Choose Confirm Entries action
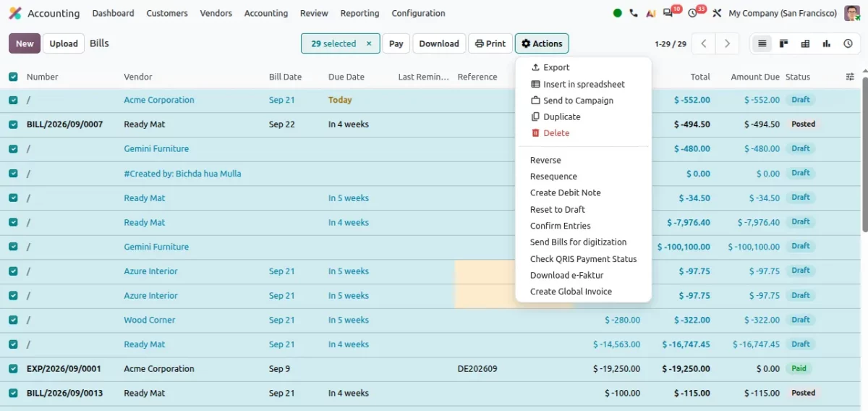The width and height of the screenshot is (868, 411). [584, 226]
